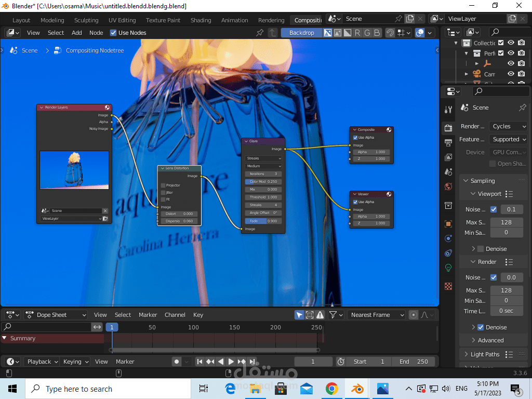Open Feature Set Supported dropdown
Viewport: 532px width, 399px height.
pos(508,139)
